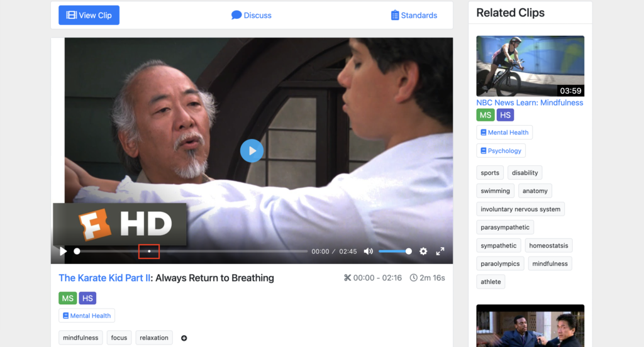Select the athlete tag
The width and height of the screenshot is (644, 347).
491,282
